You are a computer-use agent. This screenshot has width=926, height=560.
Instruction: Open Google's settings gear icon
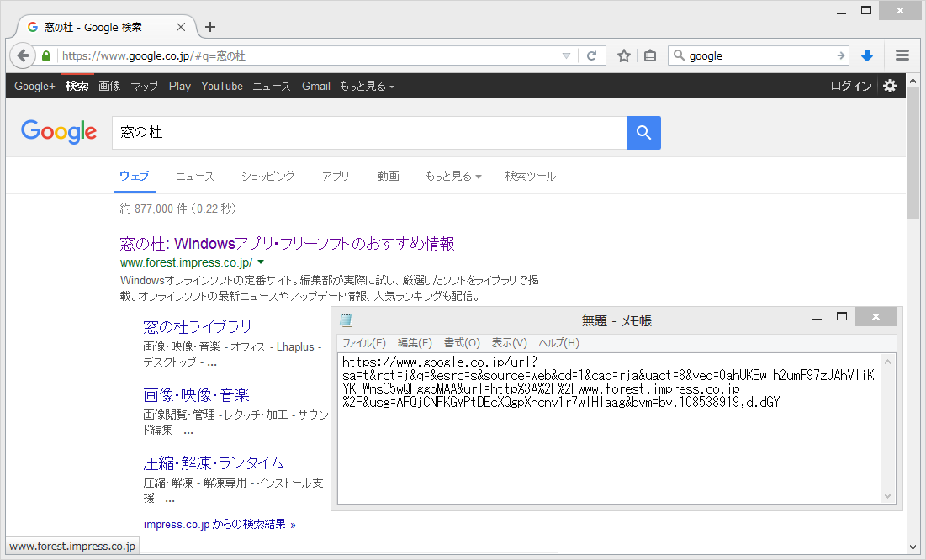[x=889, y=85]
